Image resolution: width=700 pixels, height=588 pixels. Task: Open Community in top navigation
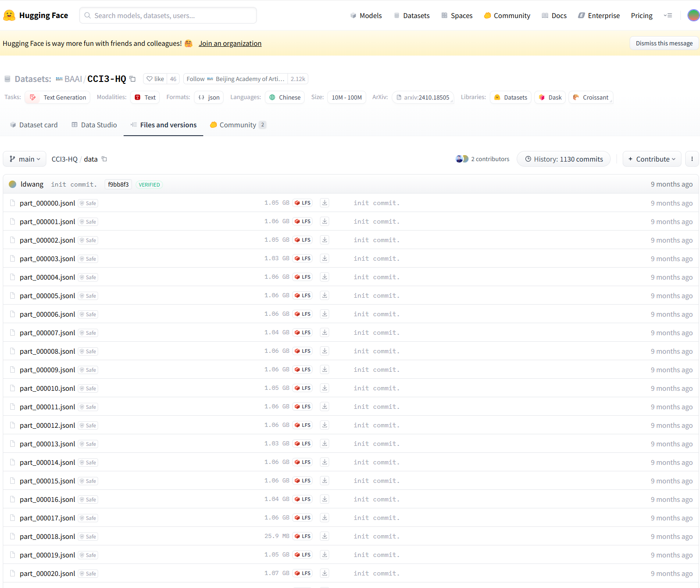tap(507, 15)
